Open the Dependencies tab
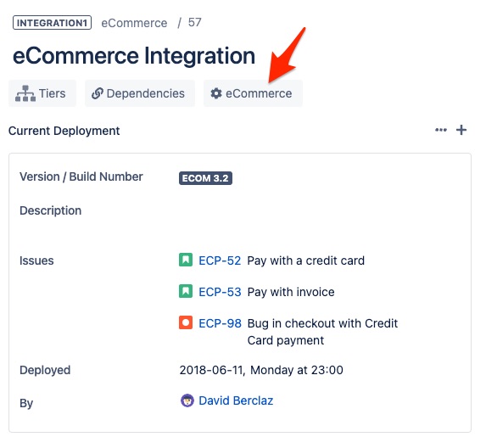 [140, 93]
